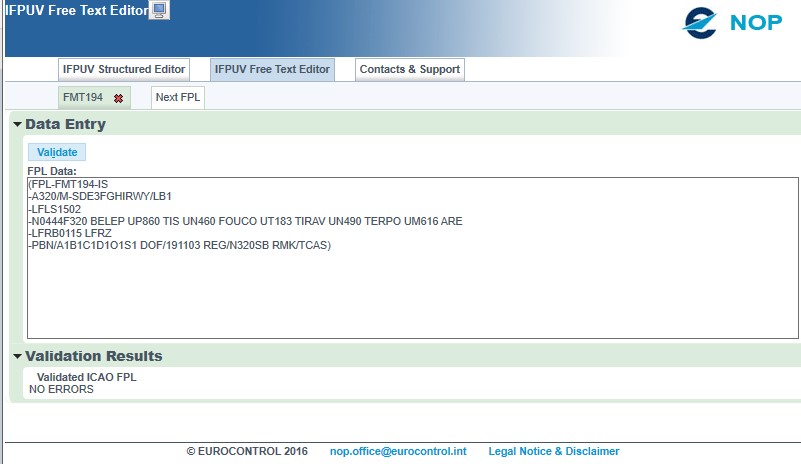The width and height of the screenshot is (801, 464).
Task: Open the IFPUV Structured Editor tab
Action: 124,69
